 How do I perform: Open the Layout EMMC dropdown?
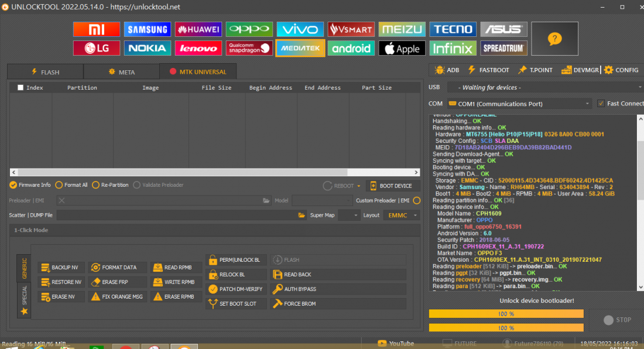point(401,215)
